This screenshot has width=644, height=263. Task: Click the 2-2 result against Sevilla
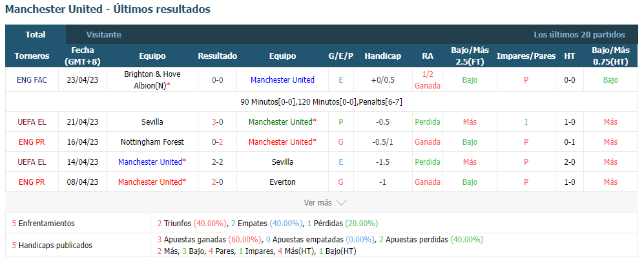click(x=217, y=162)
